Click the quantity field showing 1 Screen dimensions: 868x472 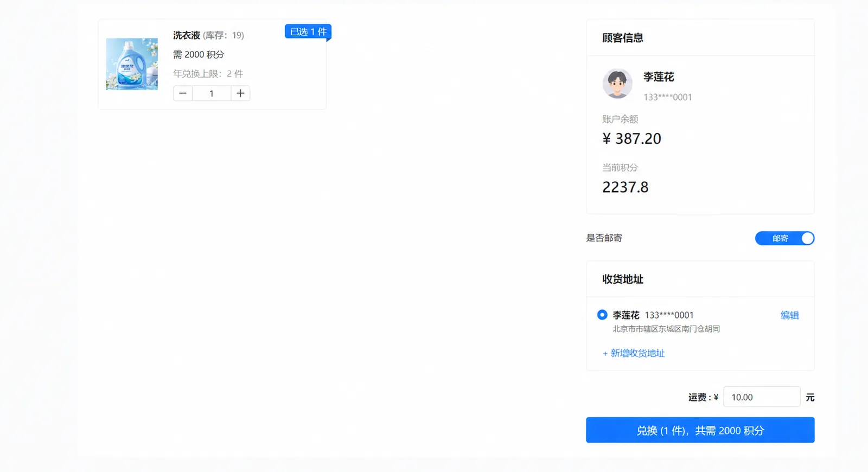click(212, 93)
